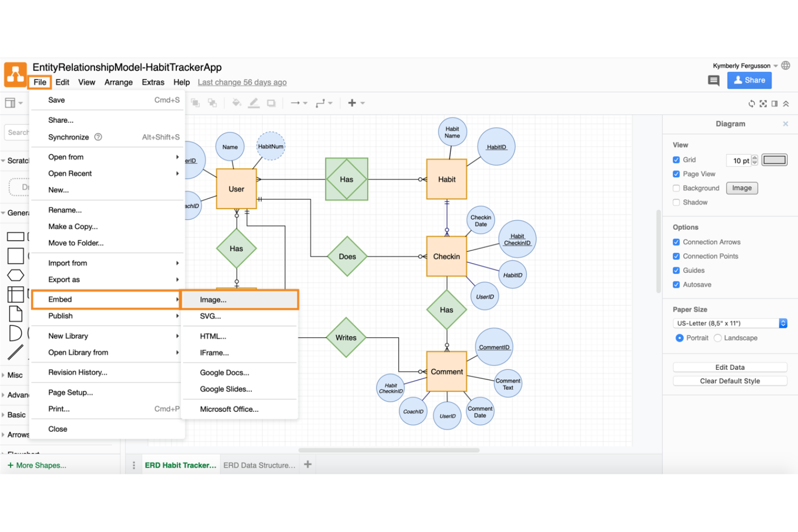Select the hexagon shape in sidebar
Image resolution: width=798 pixels, height=532 pixels.
pos(15,275)
